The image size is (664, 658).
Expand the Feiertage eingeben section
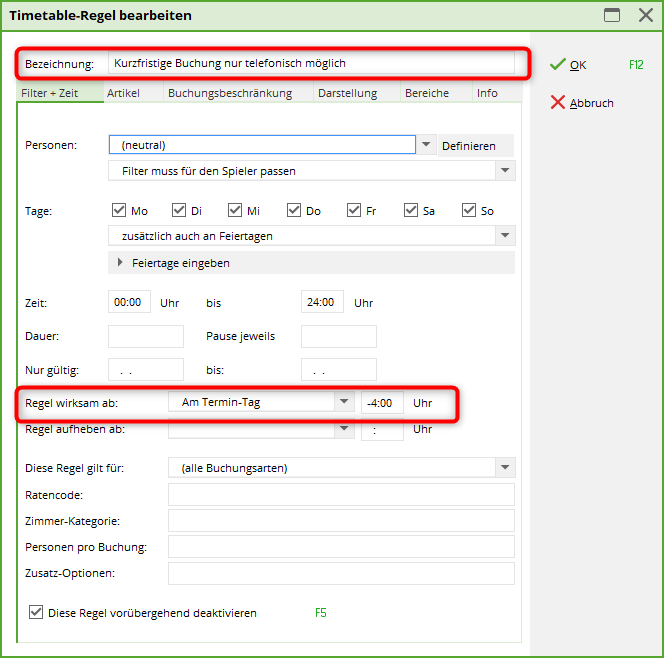click(122, 263)
